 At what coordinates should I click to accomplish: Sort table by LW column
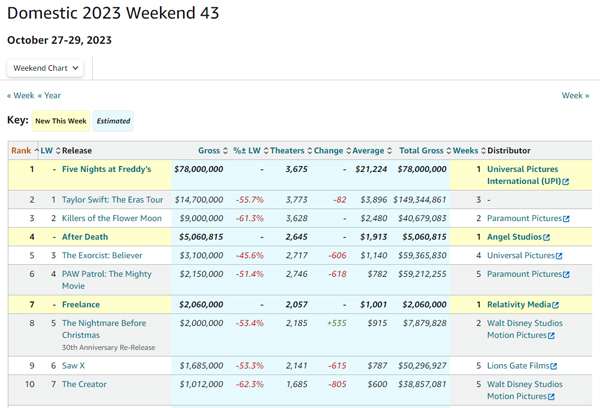tap(51, 150)
